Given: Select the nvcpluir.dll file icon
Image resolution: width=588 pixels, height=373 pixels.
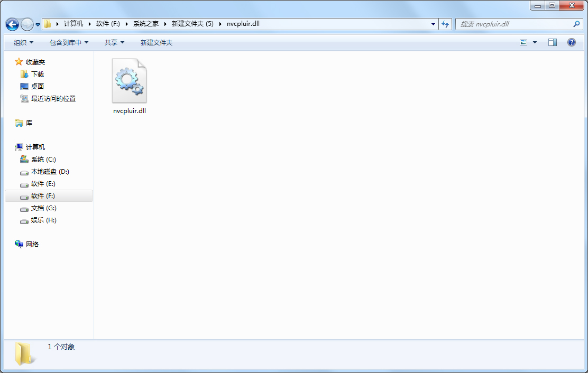Looking at the screenshot, I should (x=129, y=81).
